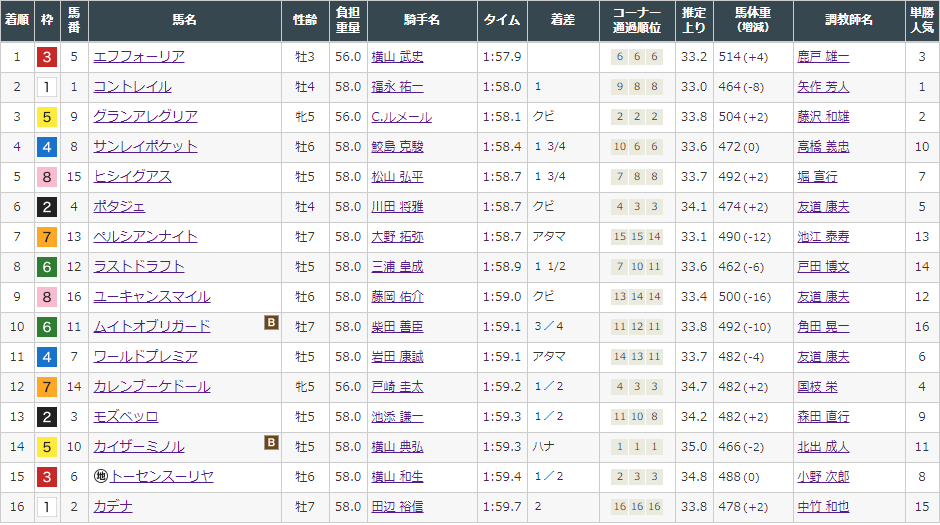This screenshot has width=940, height=525.
Task: Click orange frame badge 7 beside カレンブーケドール
Action: tap(47, 387)
